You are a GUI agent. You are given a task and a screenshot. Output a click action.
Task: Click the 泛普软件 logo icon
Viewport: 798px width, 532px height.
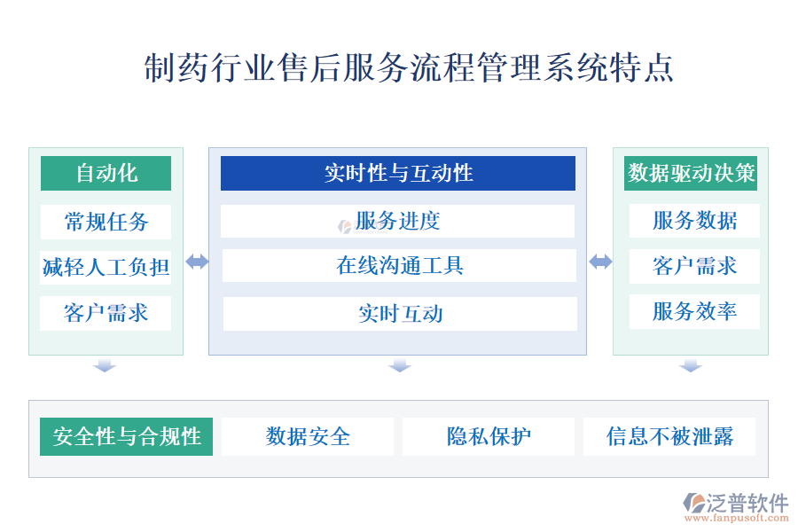pos(692,503)
